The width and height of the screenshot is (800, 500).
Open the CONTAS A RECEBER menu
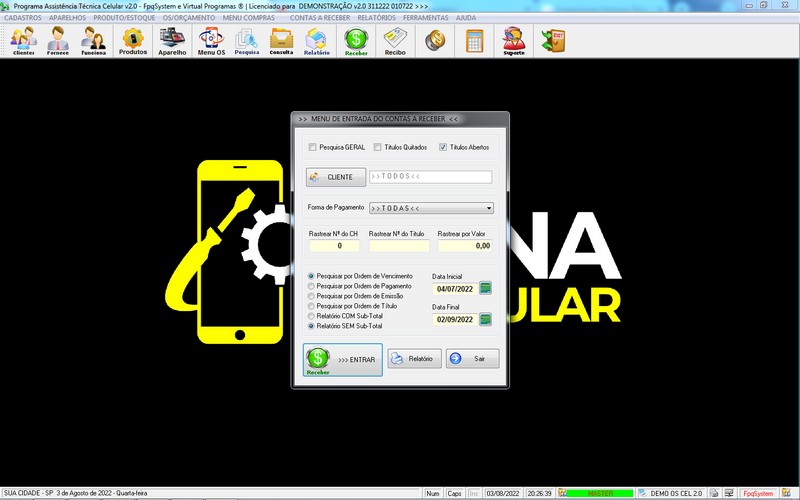(320, 17)
